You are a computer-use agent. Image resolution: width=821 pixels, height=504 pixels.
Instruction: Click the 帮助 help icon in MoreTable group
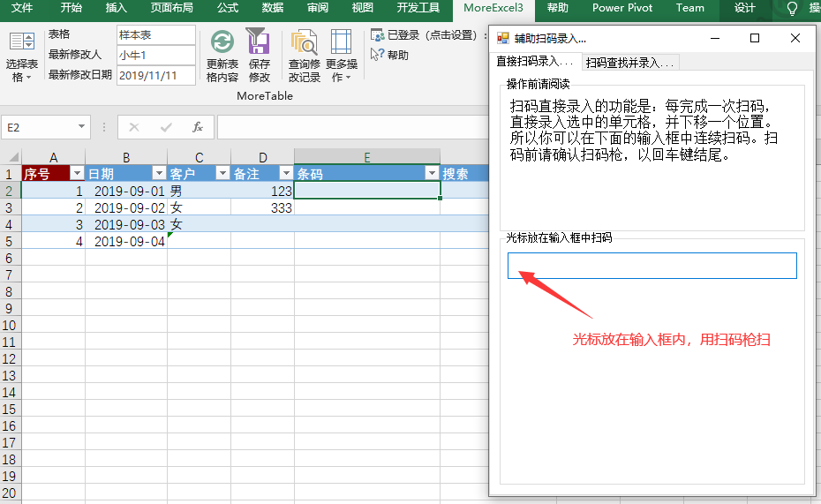378,55
